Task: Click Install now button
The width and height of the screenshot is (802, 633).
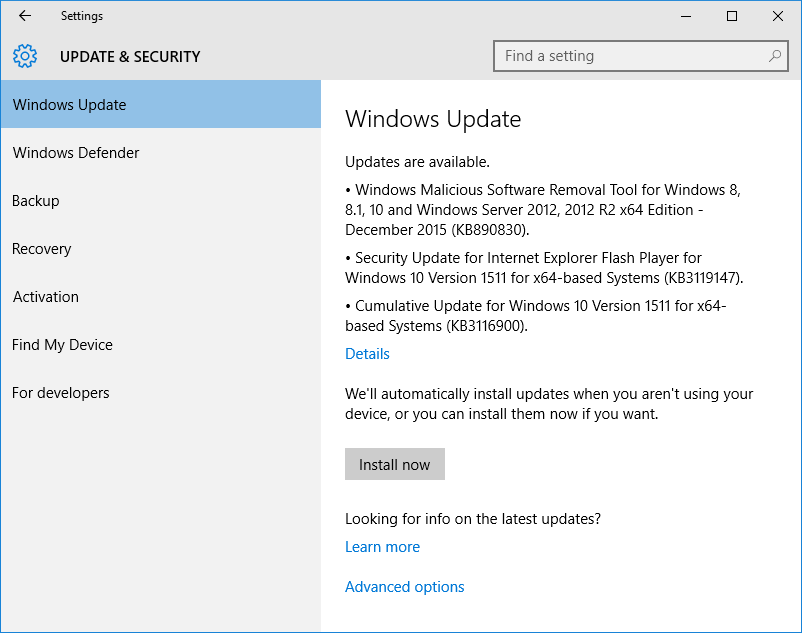Action: pos(395,464)
